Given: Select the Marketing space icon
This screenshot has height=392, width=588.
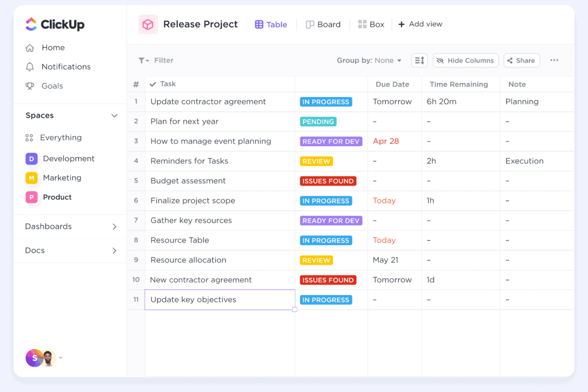Looking at the screenshot, I should point(31,178).
